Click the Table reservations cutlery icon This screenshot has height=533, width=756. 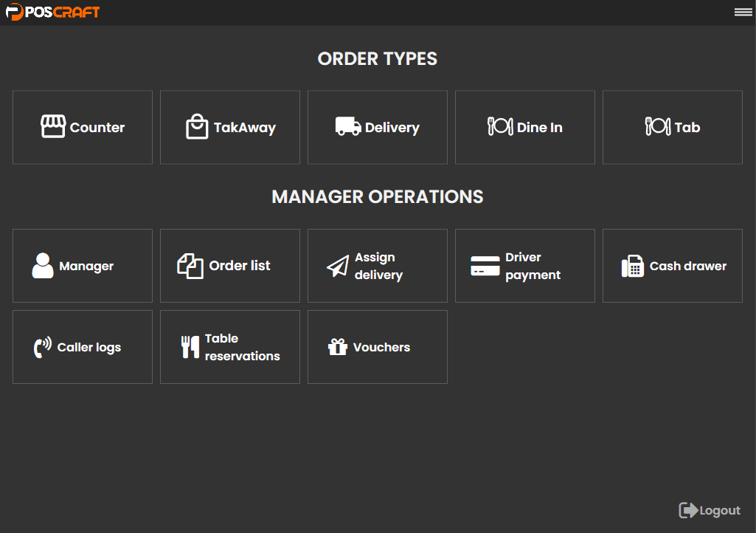pos(190,347)
